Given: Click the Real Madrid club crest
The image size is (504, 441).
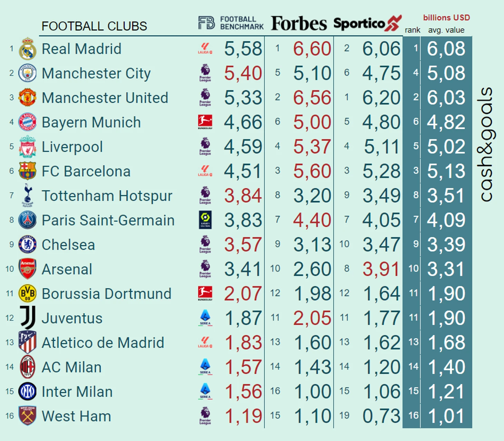Looking at the screenshot, I should tap(27, 49).
